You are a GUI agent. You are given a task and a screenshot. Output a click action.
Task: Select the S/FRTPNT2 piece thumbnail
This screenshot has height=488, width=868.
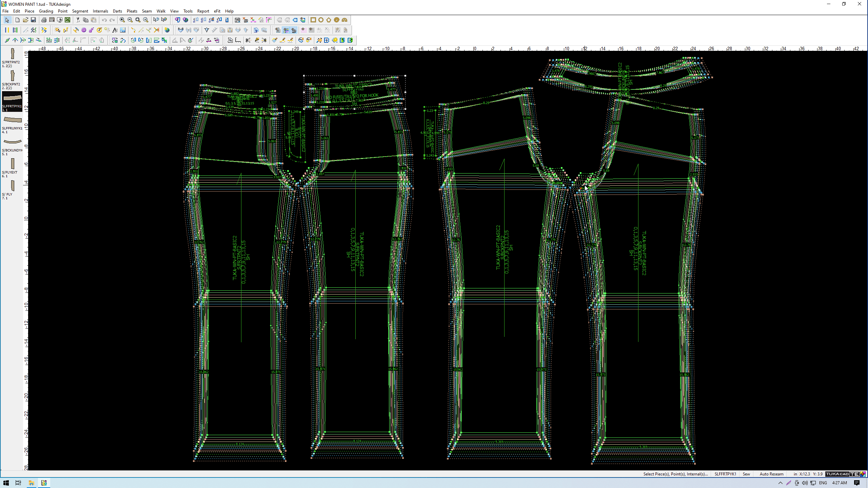(x=13, y=54)
